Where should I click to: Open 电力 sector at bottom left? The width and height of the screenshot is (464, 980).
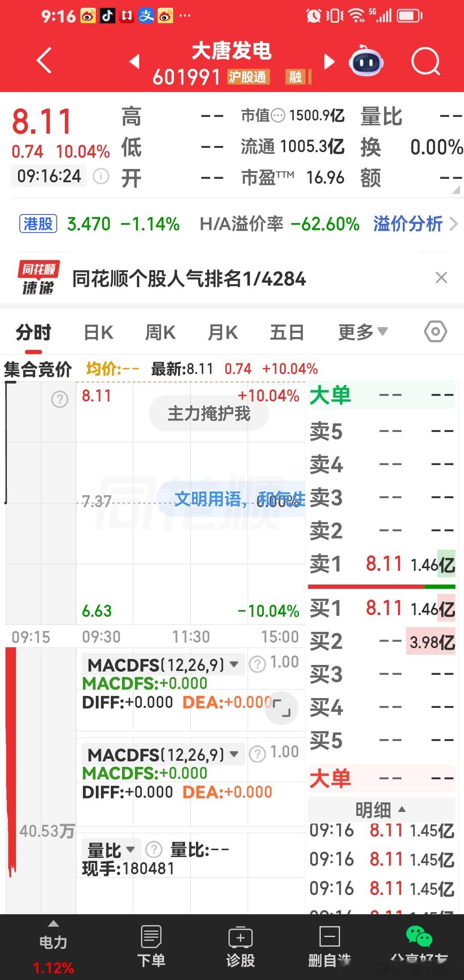(53, 948)
